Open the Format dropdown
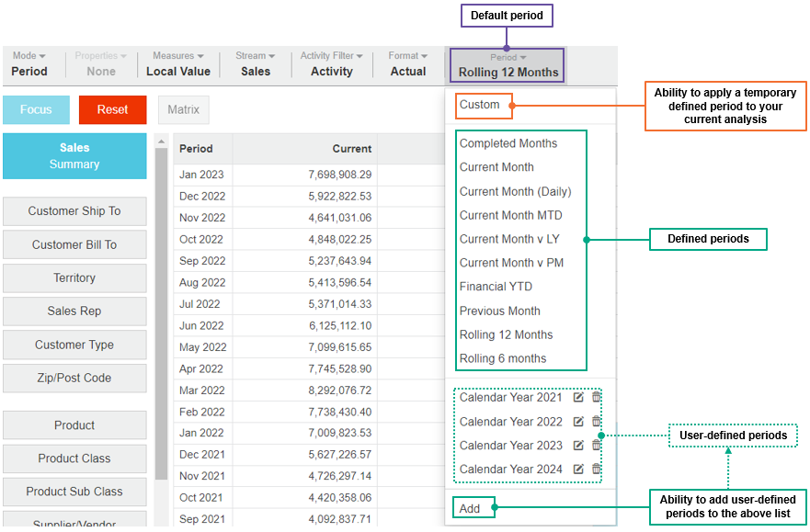 tap(408, 64)
